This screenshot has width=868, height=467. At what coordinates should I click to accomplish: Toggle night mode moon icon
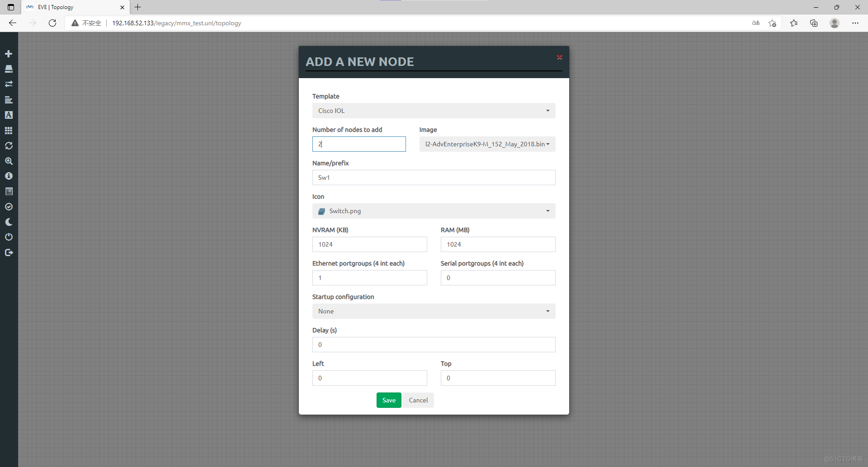pyautogui.click(x=9, y=222)
